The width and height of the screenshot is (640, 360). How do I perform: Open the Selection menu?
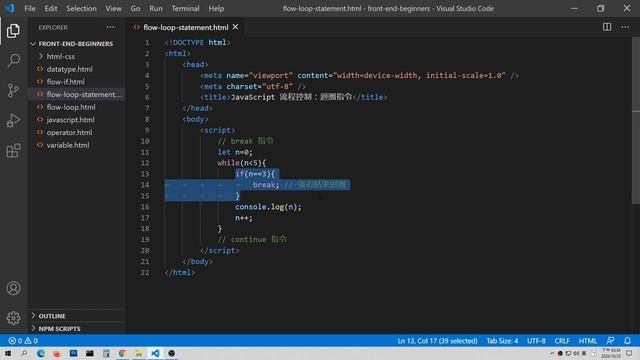tap(81, 8)
